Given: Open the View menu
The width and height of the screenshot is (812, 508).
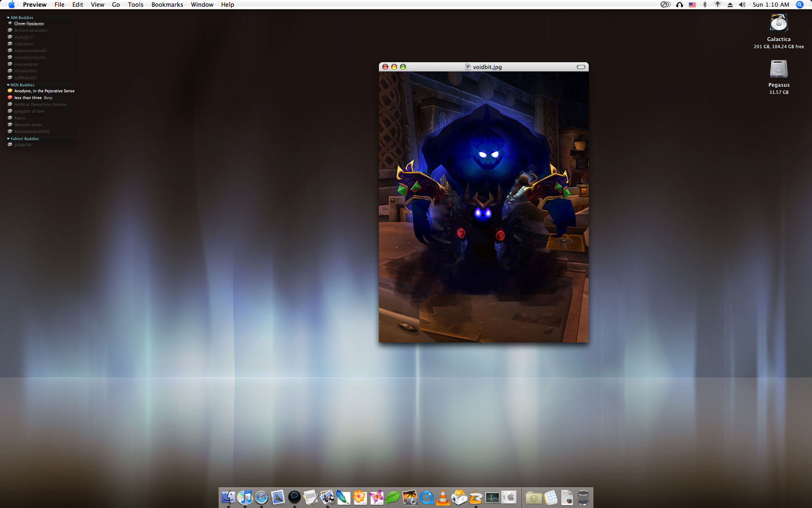Looking at the screenshot, I should [x=97, y=5].
